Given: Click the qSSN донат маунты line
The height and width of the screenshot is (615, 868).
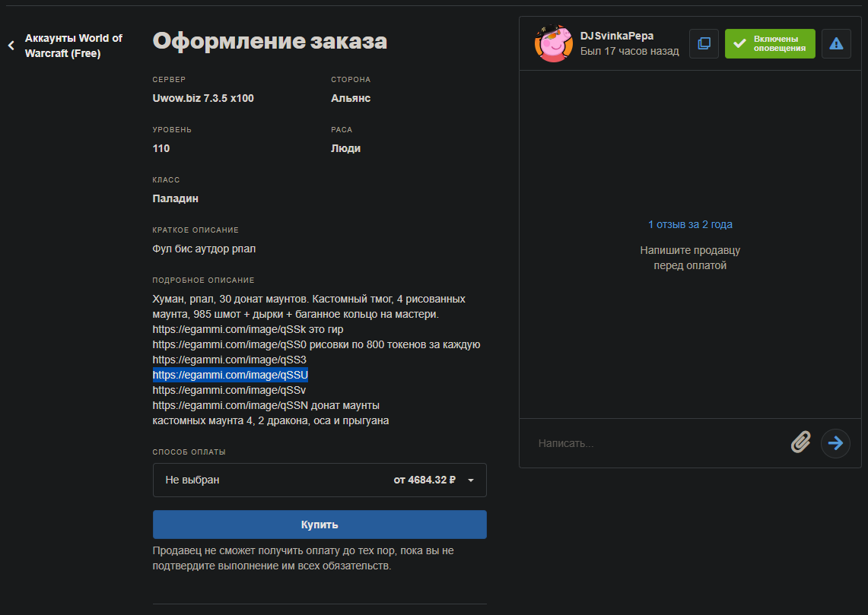Looking at the screenshot, I should [265, 405].
